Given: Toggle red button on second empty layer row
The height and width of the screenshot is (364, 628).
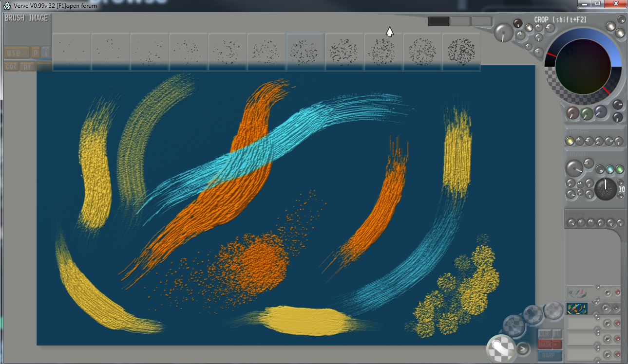Looking at the screenshot, I should [618, 339].
